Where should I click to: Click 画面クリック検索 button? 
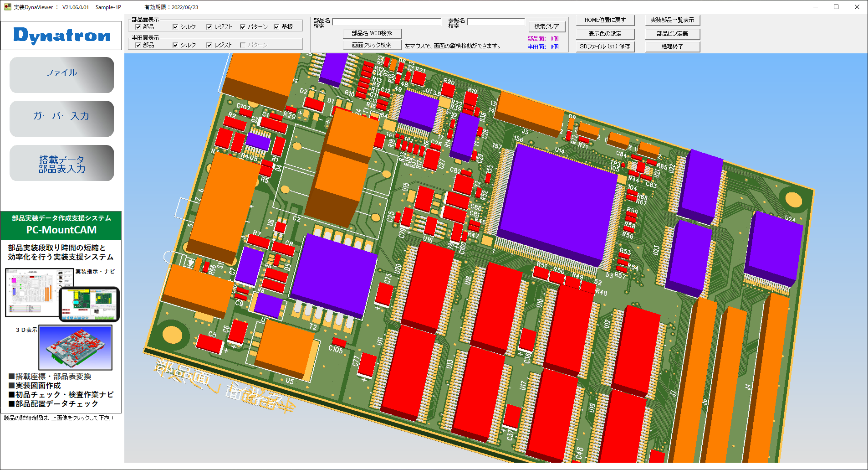click(x=372, y=45)
